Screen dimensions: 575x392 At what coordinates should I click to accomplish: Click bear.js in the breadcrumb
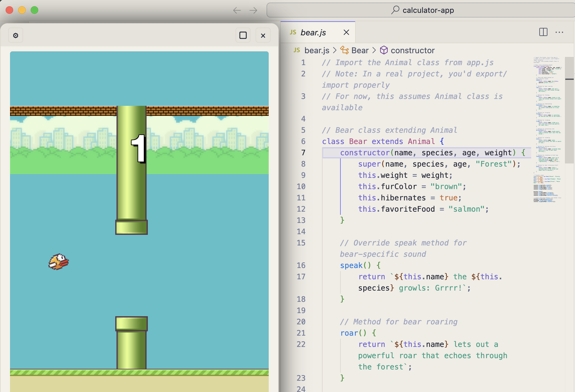click(317, 50)
